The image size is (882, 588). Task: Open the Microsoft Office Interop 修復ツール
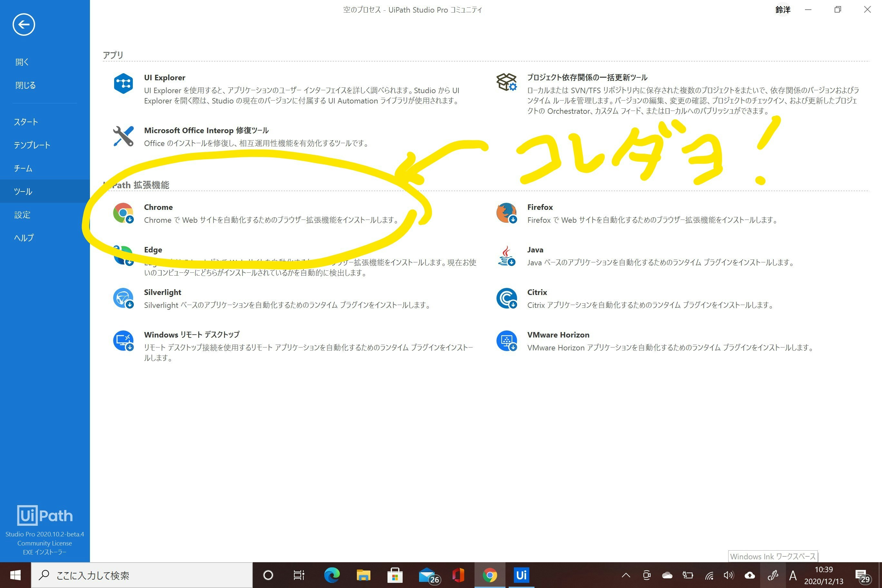pos(206,130)
